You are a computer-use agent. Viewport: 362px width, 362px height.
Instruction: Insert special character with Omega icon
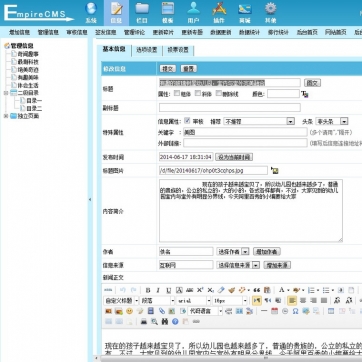295,311
